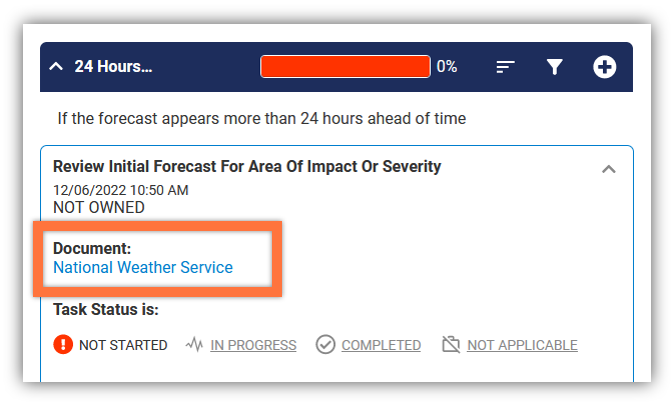Image resolution: width=672 pixels, height=404 pixels.
Task: Click the Not Applicable crossed briefcase icon
Action: coord(451,344)
